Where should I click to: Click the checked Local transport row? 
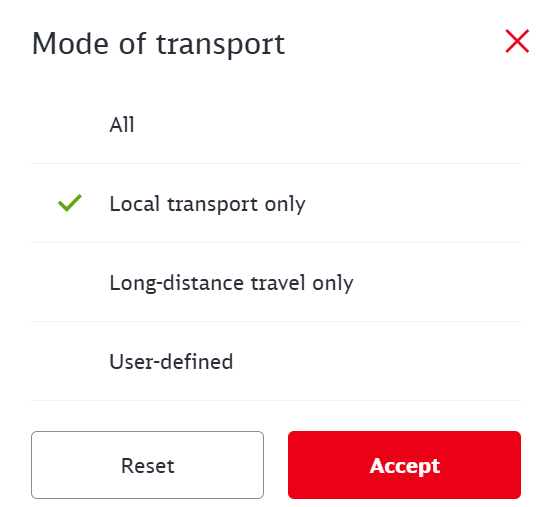pos(276,203)
